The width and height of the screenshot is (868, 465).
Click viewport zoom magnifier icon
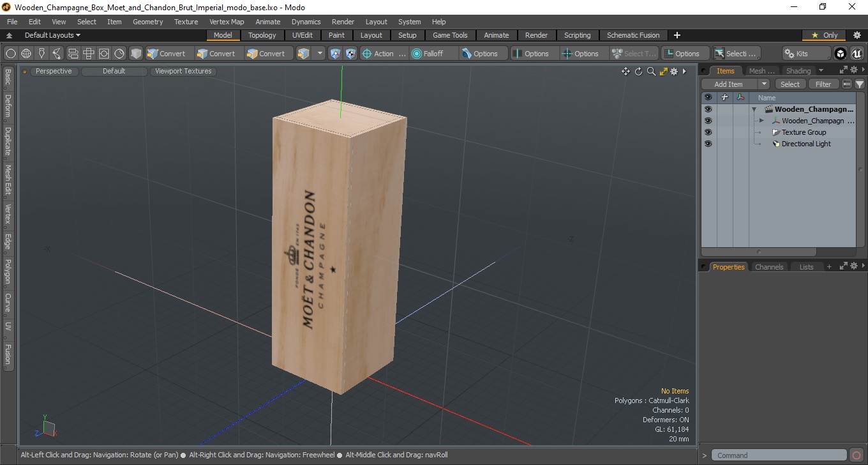pyautogui.click(x=651, y=72)
